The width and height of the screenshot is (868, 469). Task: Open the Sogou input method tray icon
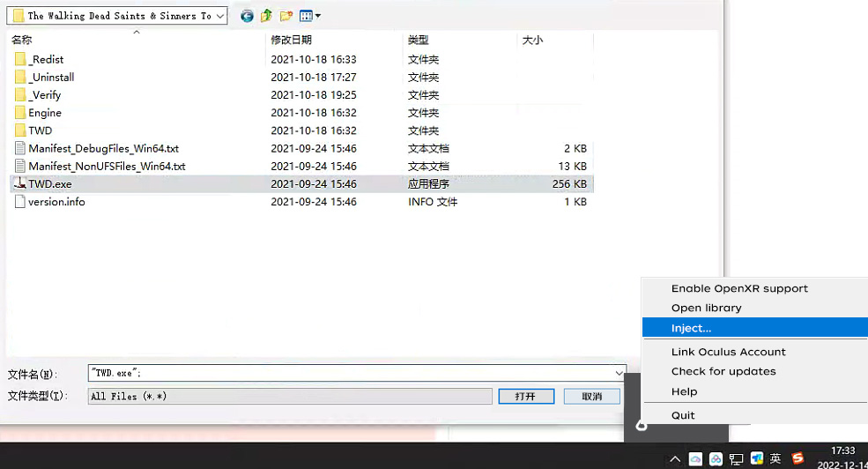point(798,458)
